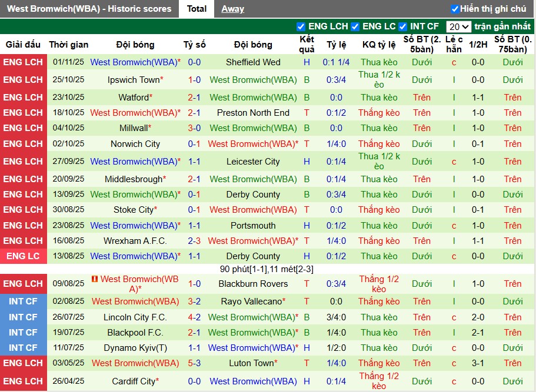Click the red card icon beside West Bromwich
The image size is (536, 392).
coord(94,279)
